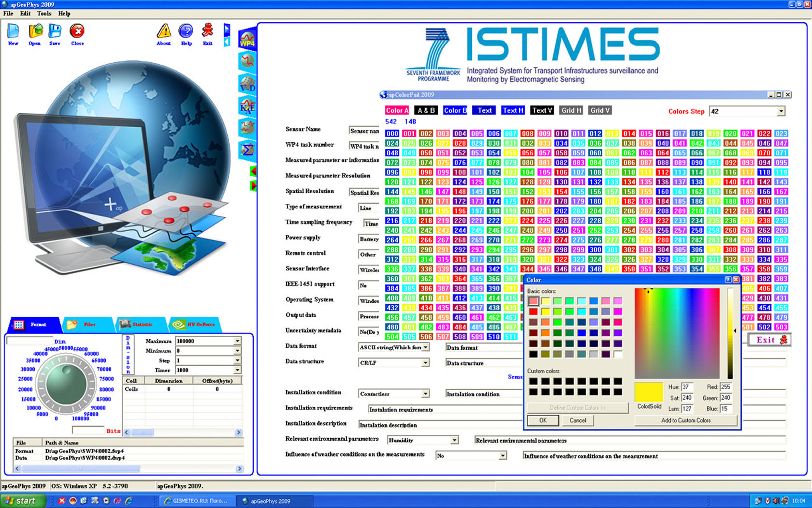Open the Tools menu

pyautogui.click(x=44, y=14)
